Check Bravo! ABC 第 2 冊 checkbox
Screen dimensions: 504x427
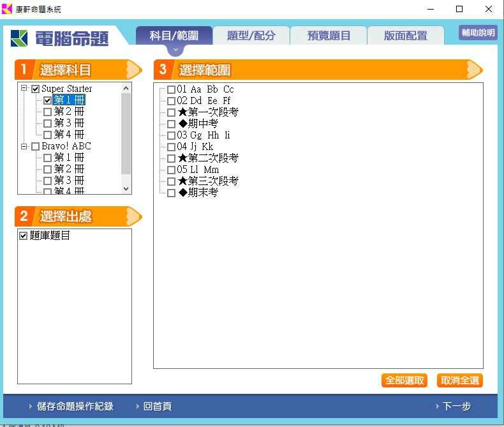47,169
